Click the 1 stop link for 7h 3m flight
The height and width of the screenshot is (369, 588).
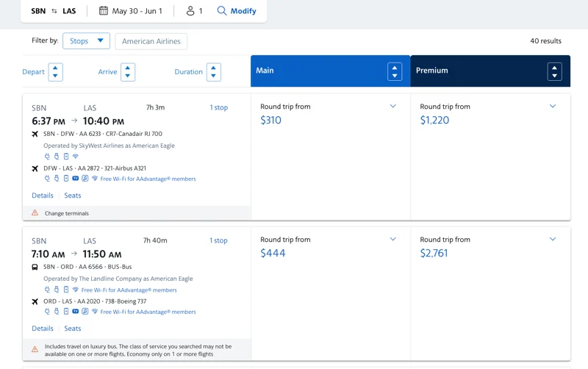[x=219, y=107]
